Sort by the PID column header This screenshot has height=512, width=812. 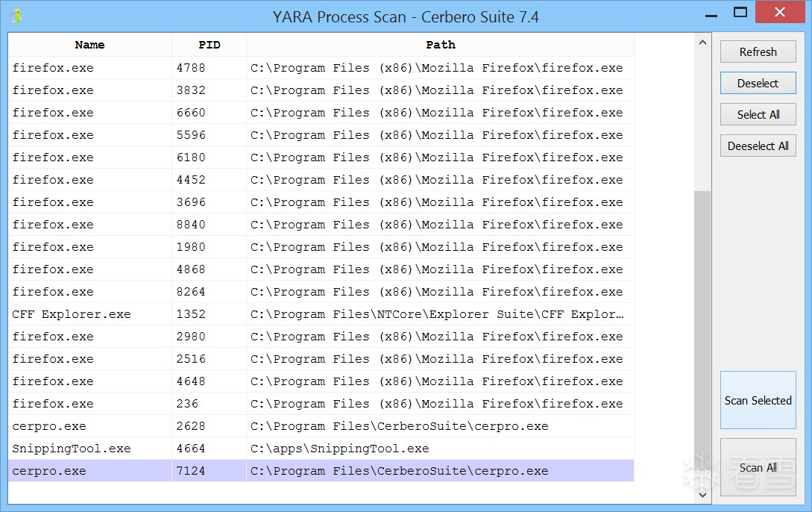[x=210, y=45]
